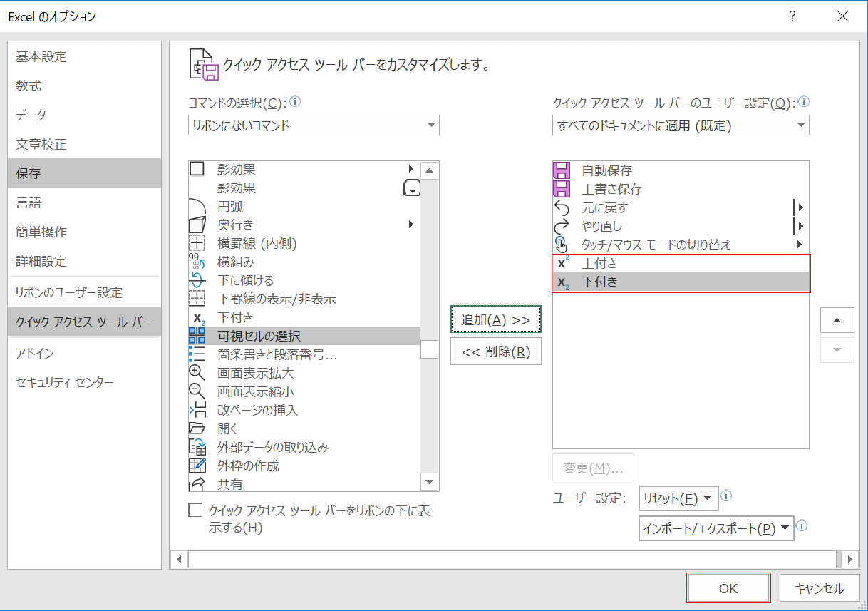Click the bullets and numbering icon
Screen dimensions: 868x611
click(197, 354)
